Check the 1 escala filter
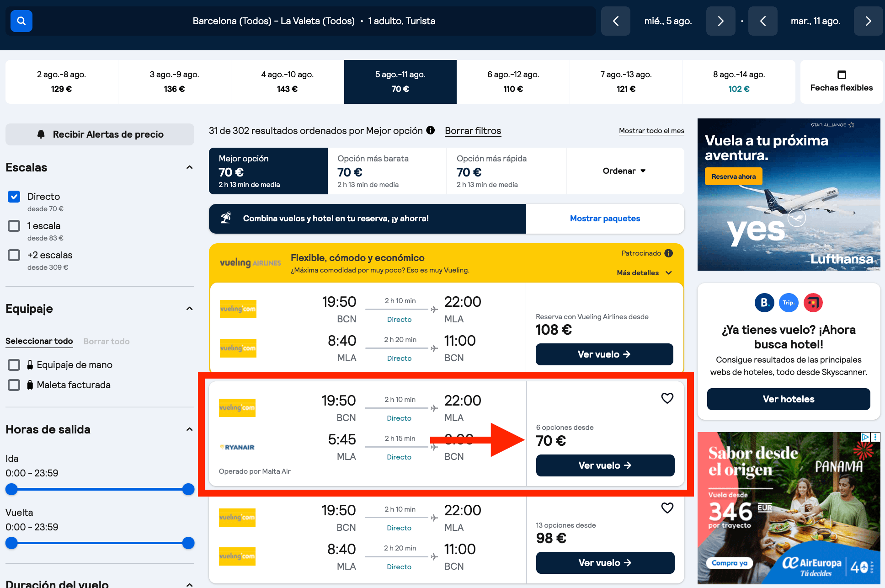 coord(14,226)
